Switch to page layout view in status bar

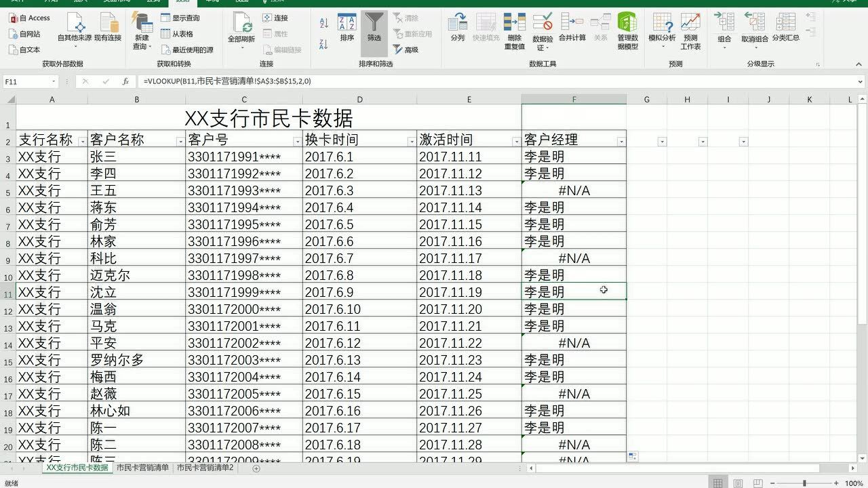coord(737,483)
